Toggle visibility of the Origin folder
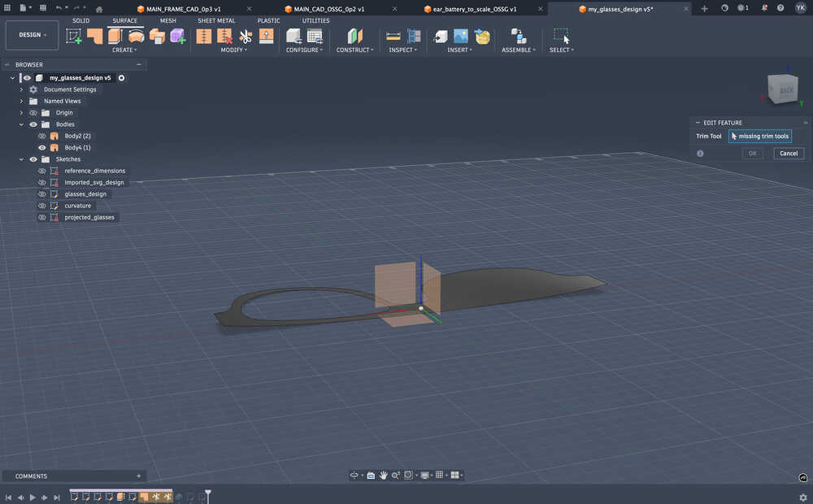The width and height of the screenshot is (813, 504). tap(33, 112)
